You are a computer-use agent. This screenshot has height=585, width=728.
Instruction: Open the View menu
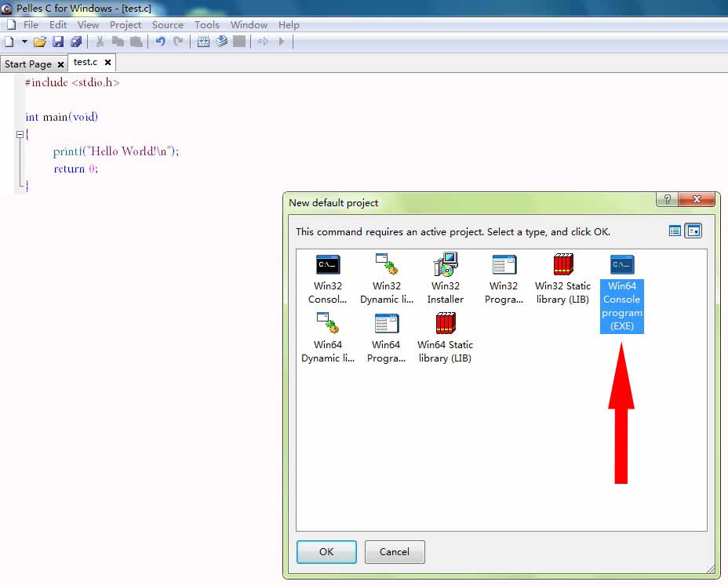(88, 24)
